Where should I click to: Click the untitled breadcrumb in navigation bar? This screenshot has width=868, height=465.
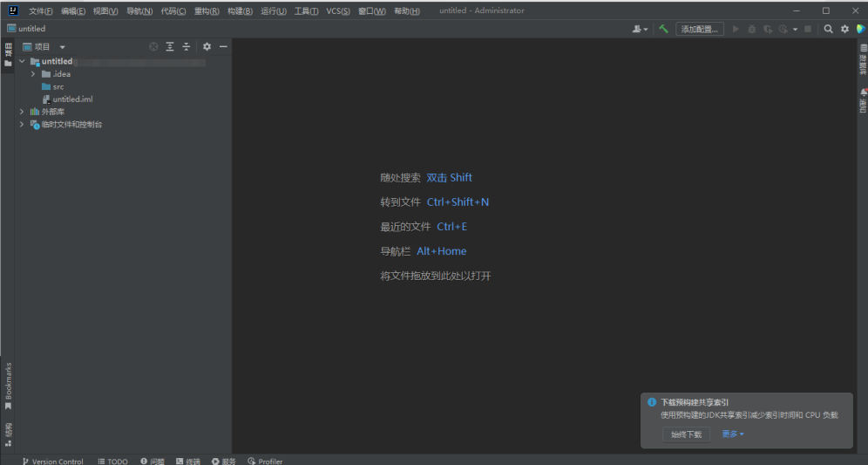coord(26,29)
